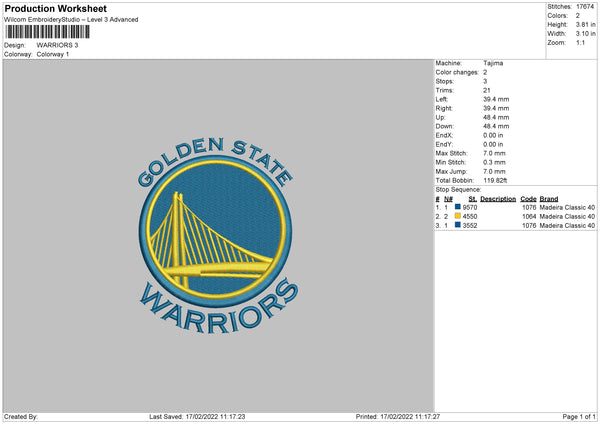
Task: Click the Code column header
Action: 528,199
